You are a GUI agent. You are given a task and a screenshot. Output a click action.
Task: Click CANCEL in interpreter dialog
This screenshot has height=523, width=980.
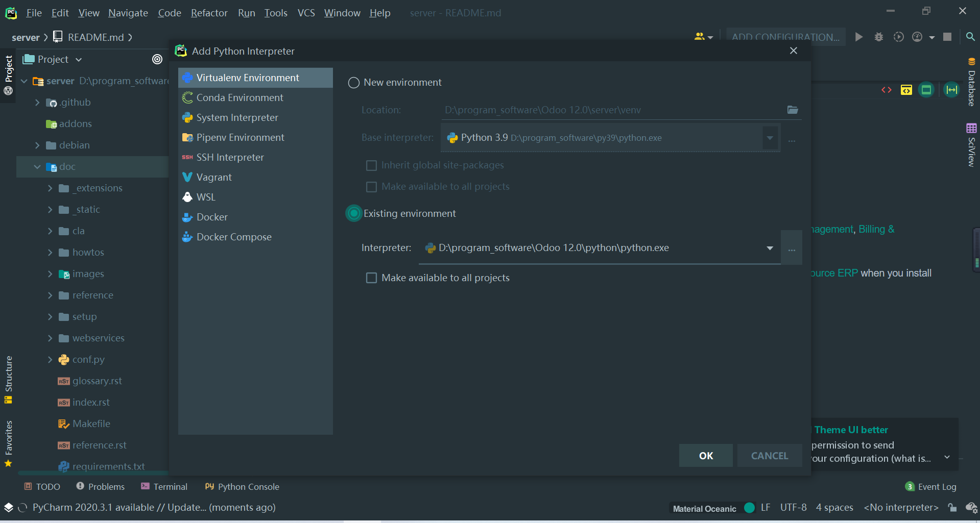(770, 456)
